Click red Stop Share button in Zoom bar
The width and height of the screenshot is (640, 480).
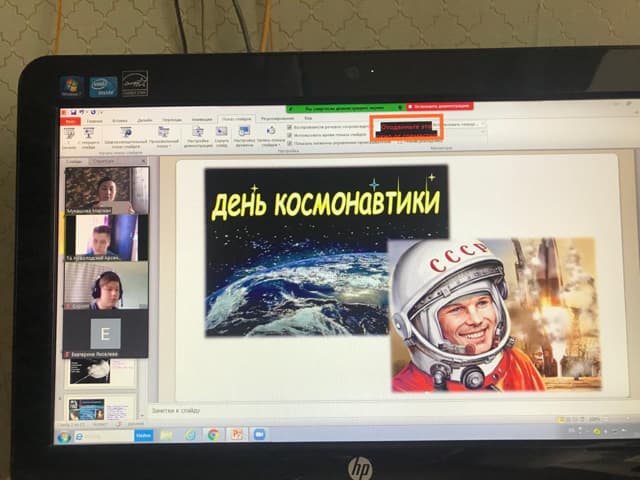[x=440, y=107]
